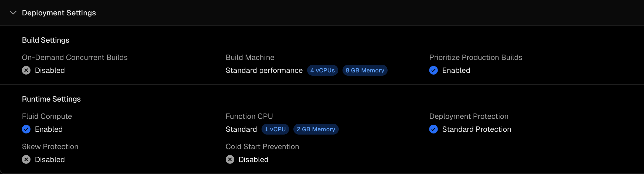This screenshot has width=644, height=174.
Task: Click the Deployment Settings header title
Action: pyautogui.click(x=59, y=13)
